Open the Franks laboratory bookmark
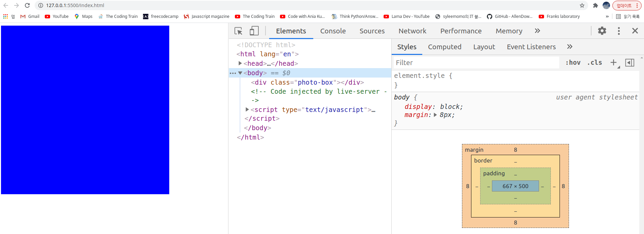Image resolution: width=644 pixels, height=234 pixels. (x=559, y=16)
